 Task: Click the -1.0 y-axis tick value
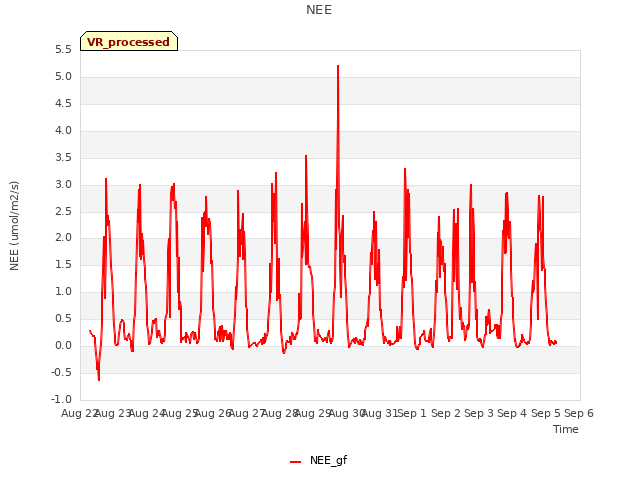pos(61,400)
